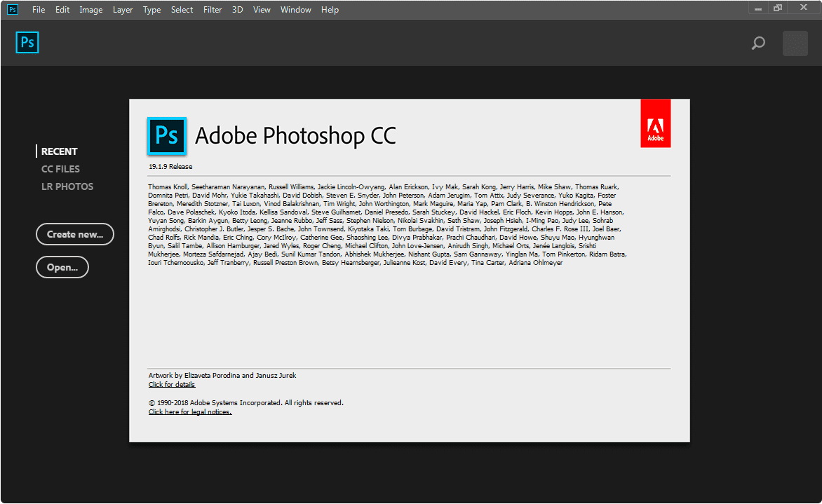This screenshot has width=822, height=504.
Task: Click 'Adriana Ohlmeyer' at end of credits
Action: tap(535, 263)
